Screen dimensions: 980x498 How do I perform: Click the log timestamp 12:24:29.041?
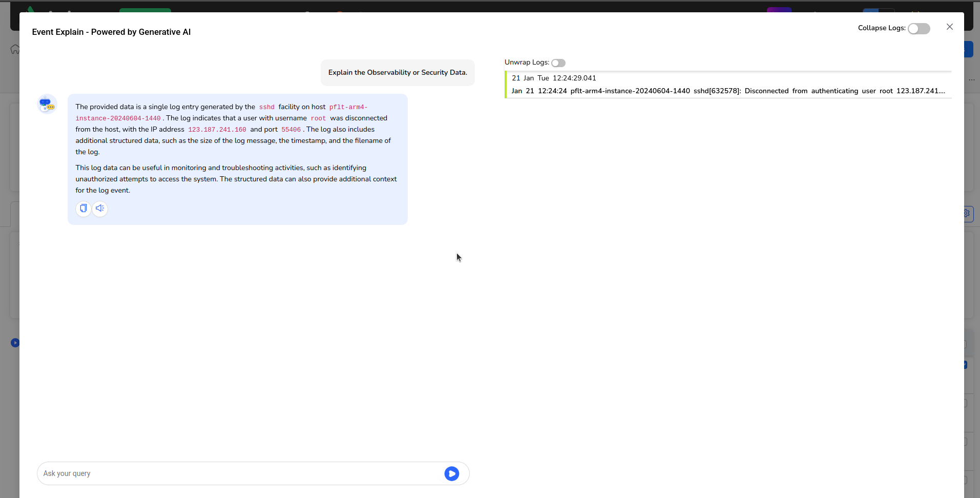click(574, 78)
